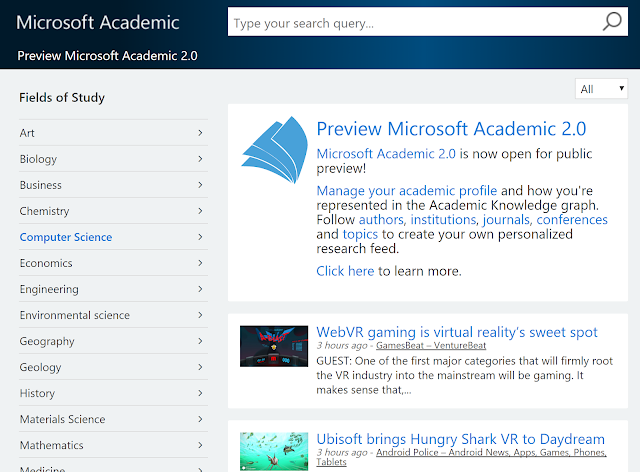Click the Fields of Study heading

(x=62, y=98)
